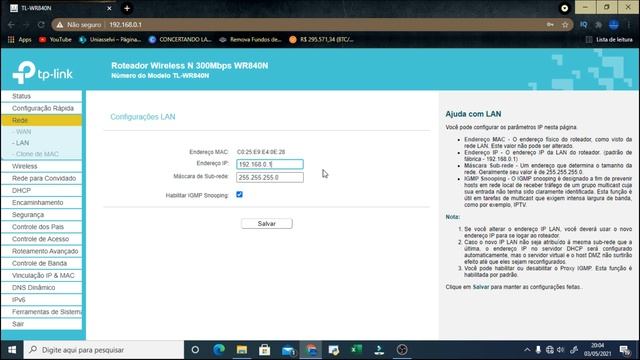
Task: Open Roteamento Avançado
Action: point(42,251)
